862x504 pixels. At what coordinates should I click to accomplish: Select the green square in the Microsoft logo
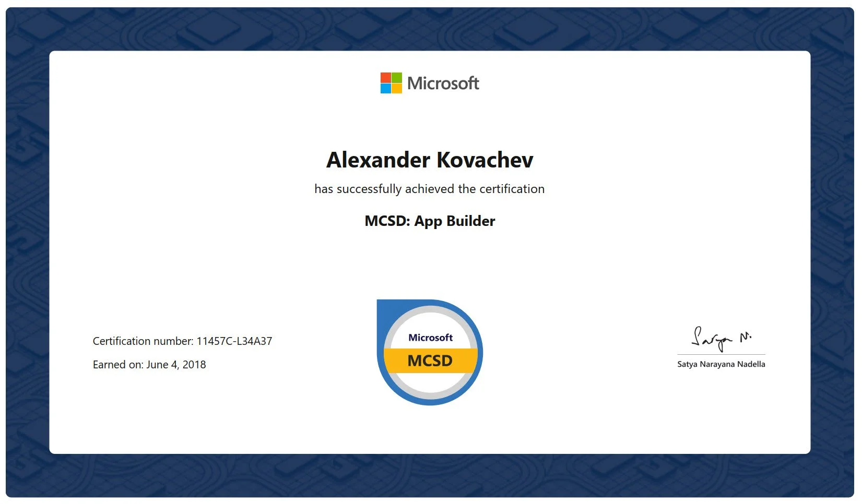pos(396,77)
